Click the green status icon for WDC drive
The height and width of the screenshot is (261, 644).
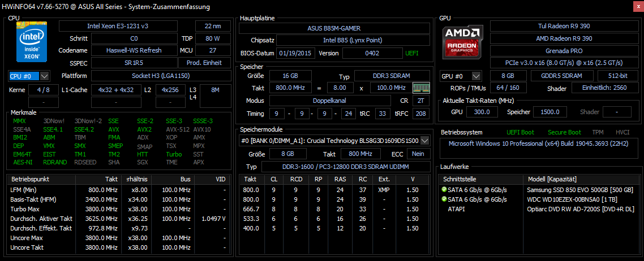point(444,199)
